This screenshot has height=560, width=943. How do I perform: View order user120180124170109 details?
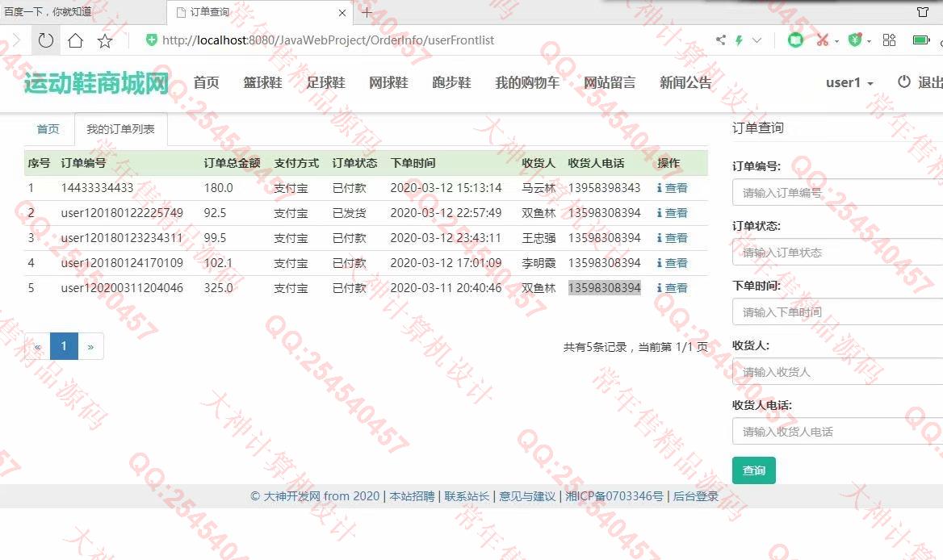(673, 263)
